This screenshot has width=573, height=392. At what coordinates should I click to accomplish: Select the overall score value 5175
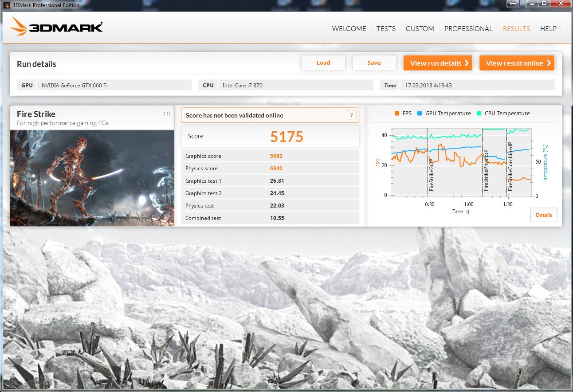pyautogui.click(x=286, y=137)
